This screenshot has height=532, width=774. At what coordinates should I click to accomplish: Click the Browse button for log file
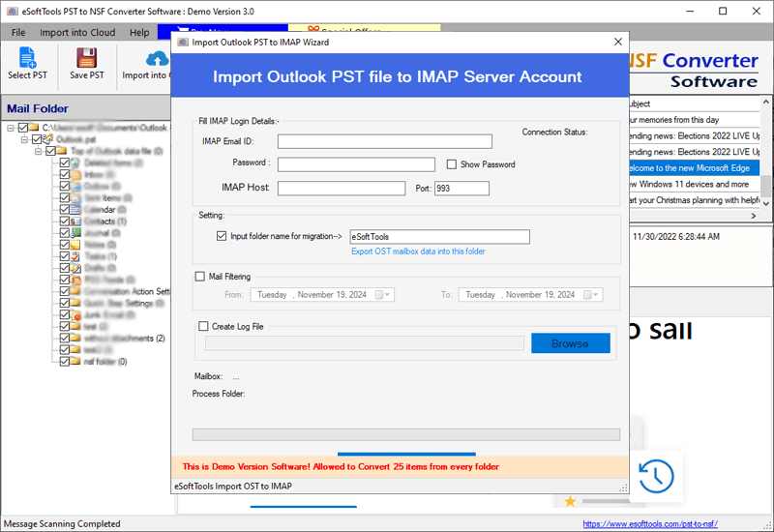click(x=571, y=343)
